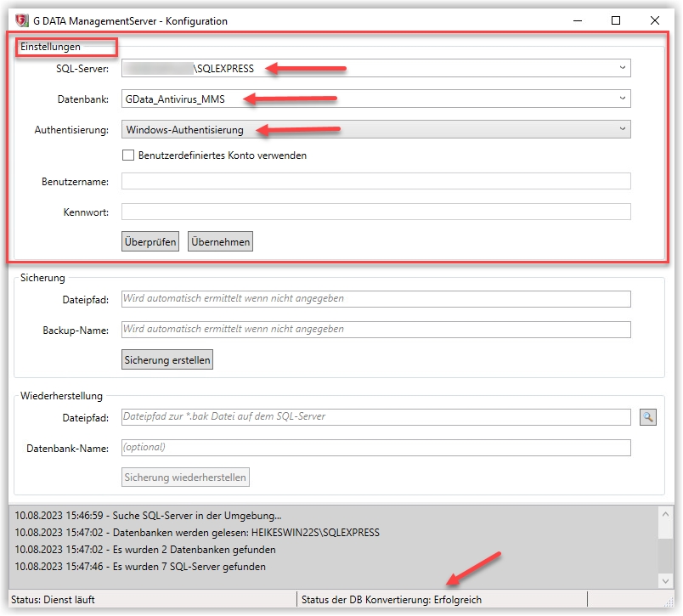Minimize the Konfiguration window
Viewport: 683px width, 616px height.
[578, 20]
